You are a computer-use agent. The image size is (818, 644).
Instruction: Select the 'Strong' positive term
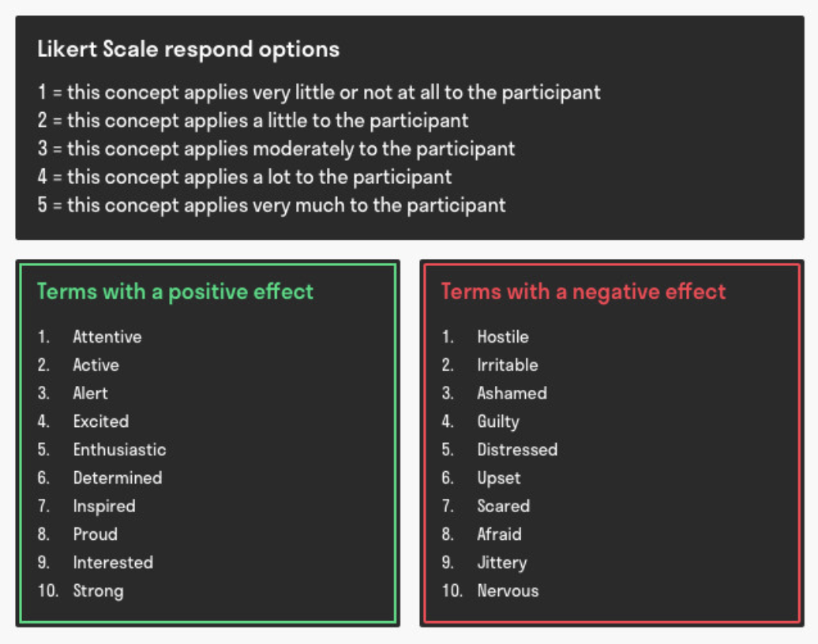click(98, 591)
